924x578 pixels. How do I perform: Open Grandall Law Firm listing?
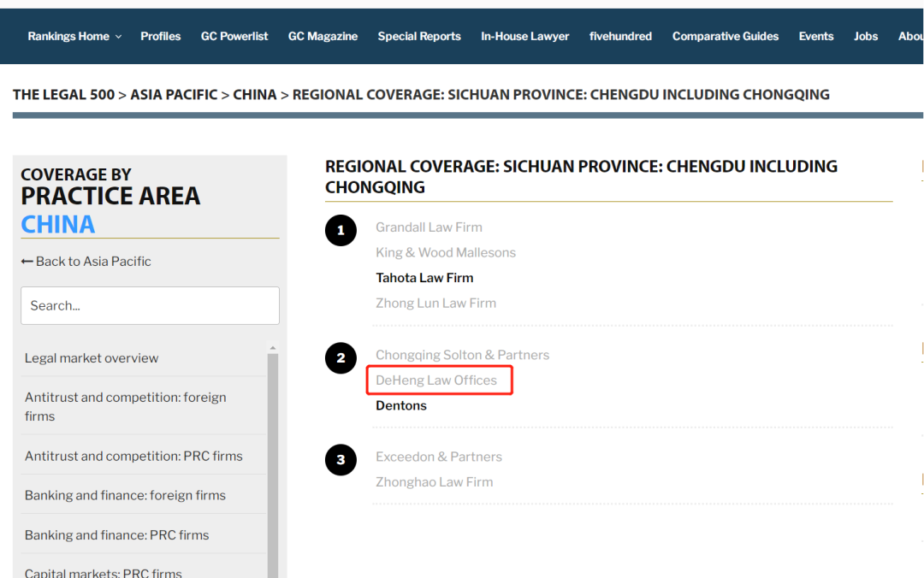click(429, 227)
